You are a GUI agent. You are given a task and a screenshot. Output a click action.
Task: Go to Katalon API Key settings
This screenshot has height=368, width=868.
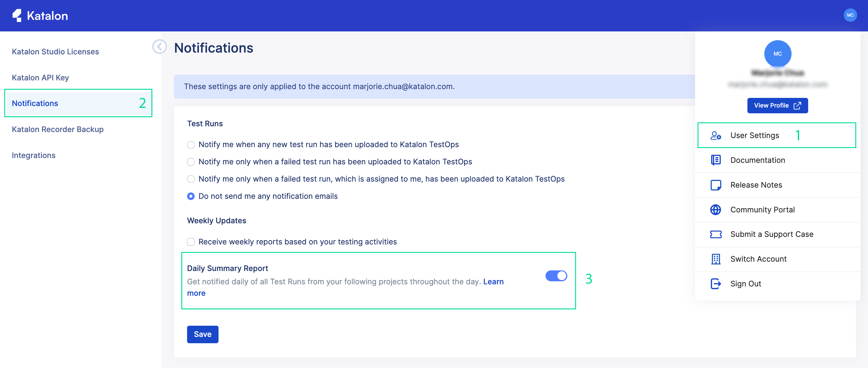click(40, 77)
